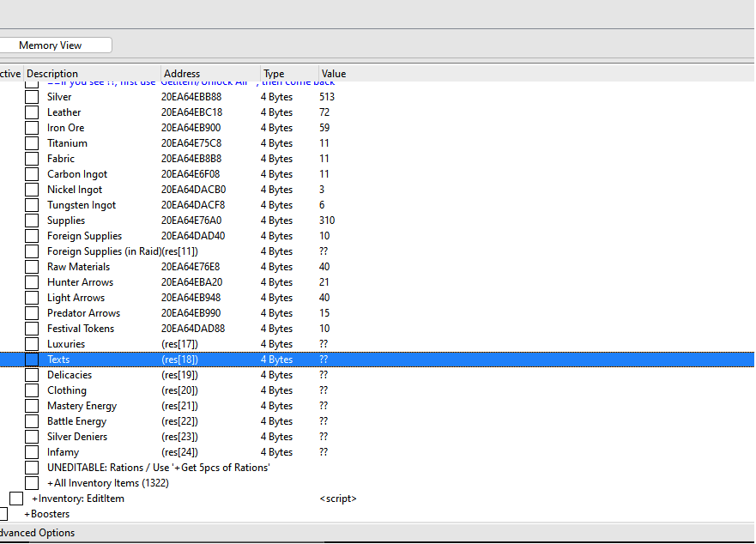
Task: Activate the Infamy checkbox
Action: click(x=32, y=451)
